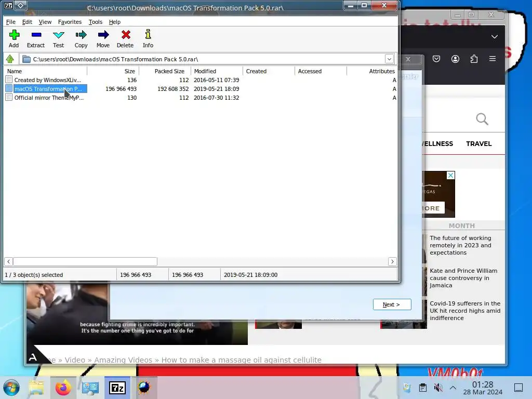Open Kate and Prince William article
This screenshot has height=399, width=532.
(463, 278)
